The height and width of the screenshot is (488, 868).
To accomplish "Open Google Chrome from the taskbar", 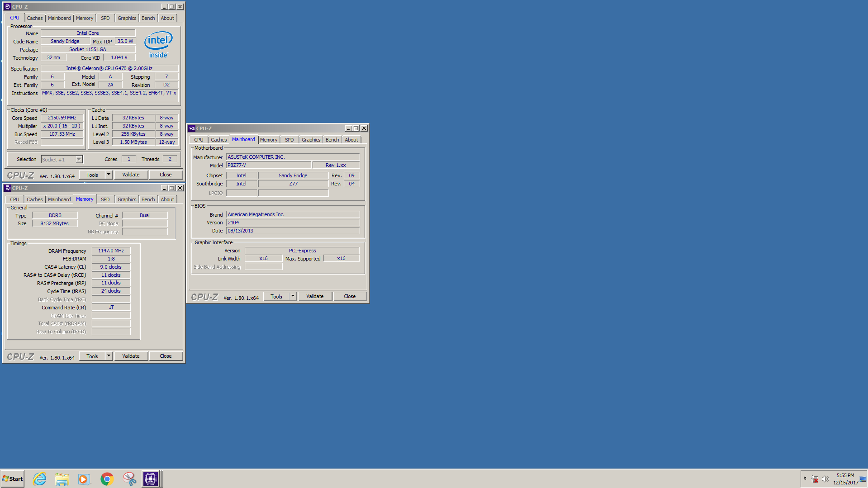I will 107,479.
